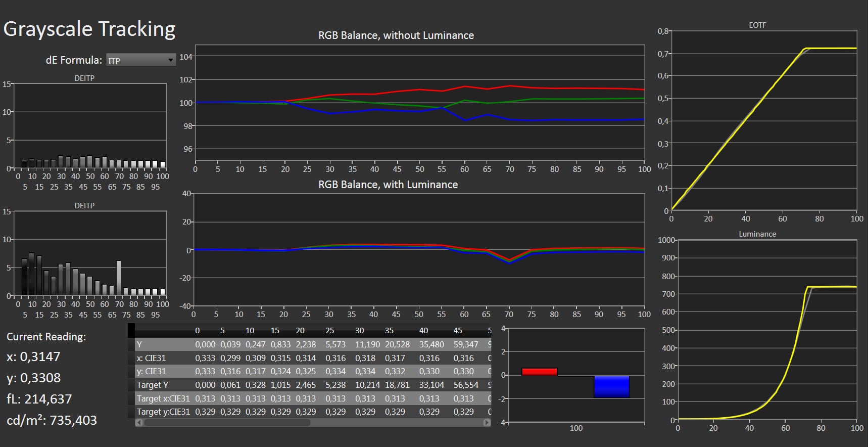Viewport: 868px width, 447px height.
Task: Click the table's scroll right arrow
Action: [x=487, y=423]
